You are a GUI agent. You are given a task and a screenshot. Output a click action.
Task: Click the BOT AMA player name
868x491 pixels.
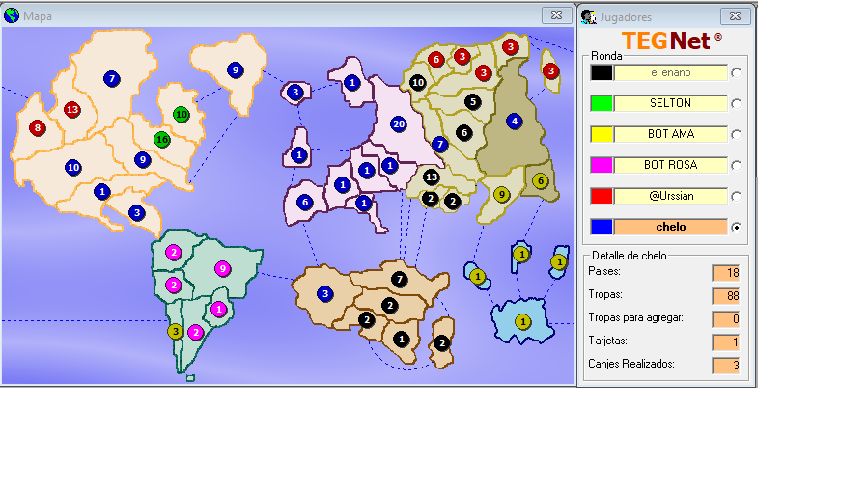tap(670, 134)
